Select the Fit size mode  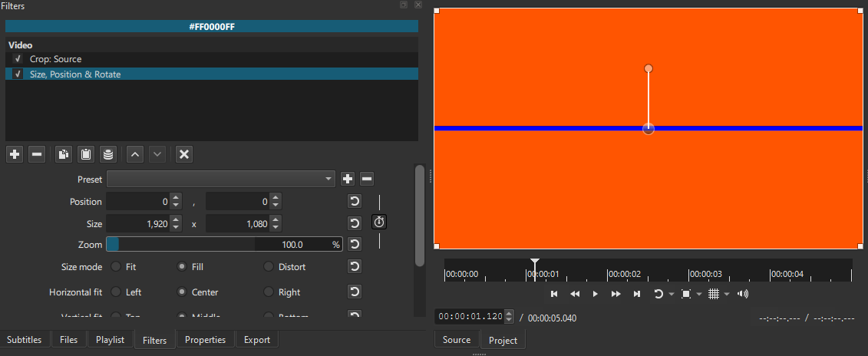point(116,267)
